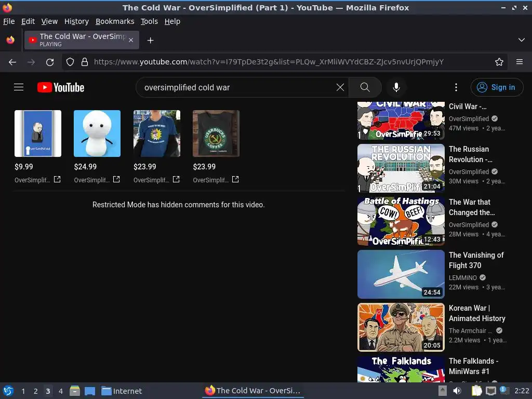The width and height of the screenshot is (532, 399).
Task: Open the Edit menu
Action: click(x=28, y=21)
